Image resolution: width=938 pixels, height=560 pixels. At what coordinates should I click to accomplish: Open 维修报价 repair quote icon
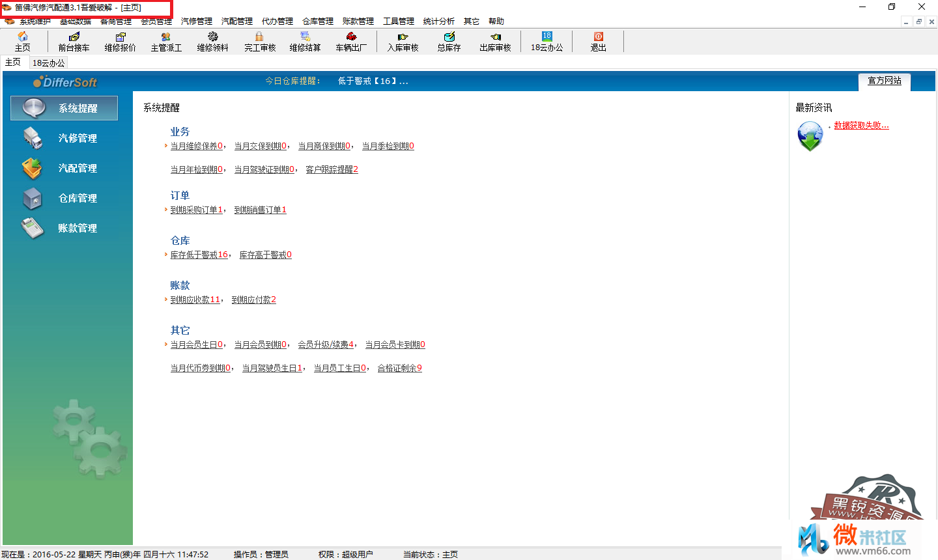click(x=120, y=42)
